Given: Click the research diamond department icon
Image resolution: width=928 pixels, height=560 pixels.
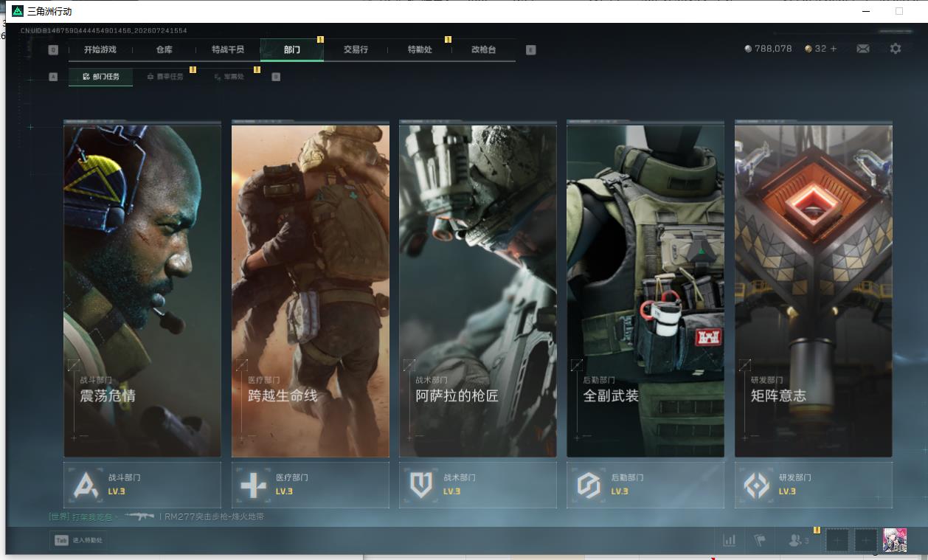Looking at the screenshot, I should tap(757, 485).
